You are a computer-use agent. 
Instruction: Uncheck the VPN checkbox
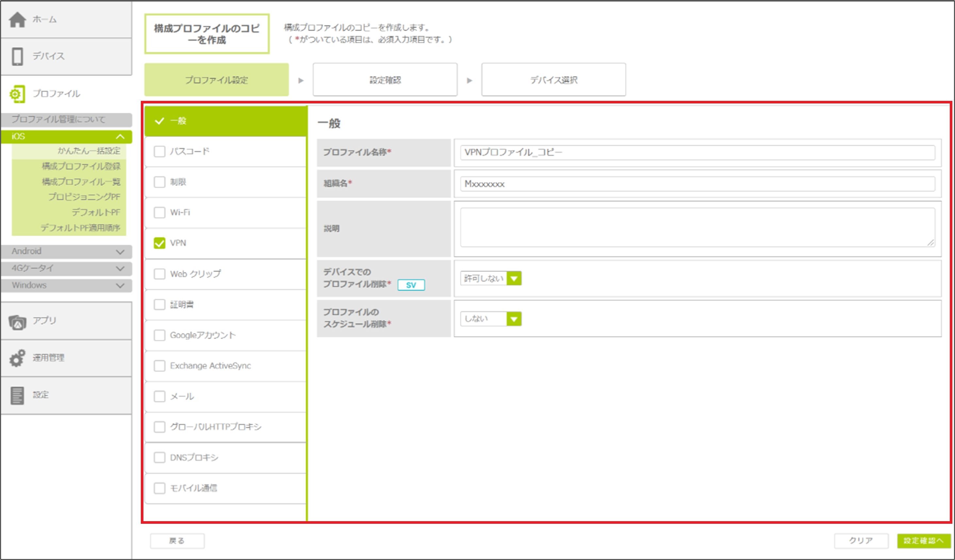pos(159,243)
